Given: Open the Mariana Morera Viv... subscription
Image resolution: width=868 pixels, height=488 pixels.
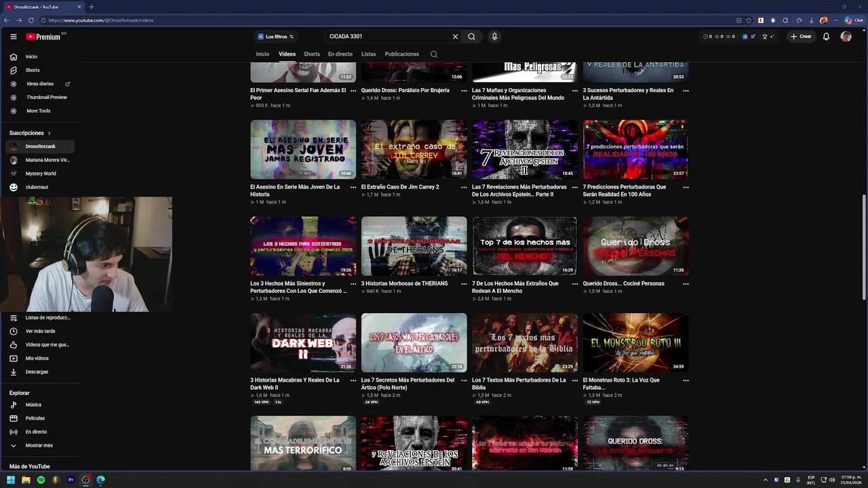Looking at the screenshot, I should [x=41, y=160].
